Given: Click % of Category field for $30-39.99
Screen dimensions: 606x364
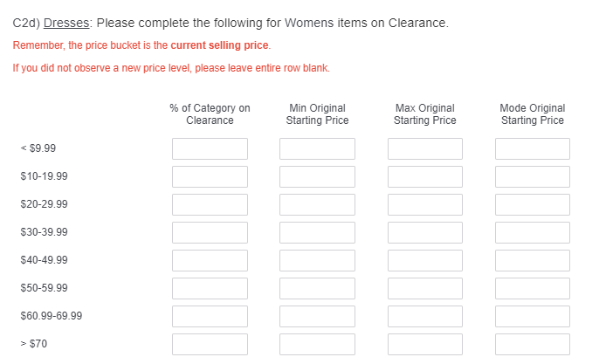Looking at the screenshot, I should tap(210, 232).
